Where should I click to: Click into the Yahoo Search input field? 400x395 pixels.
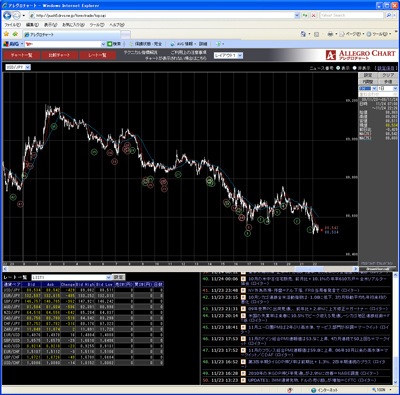(x=352, y=15)
